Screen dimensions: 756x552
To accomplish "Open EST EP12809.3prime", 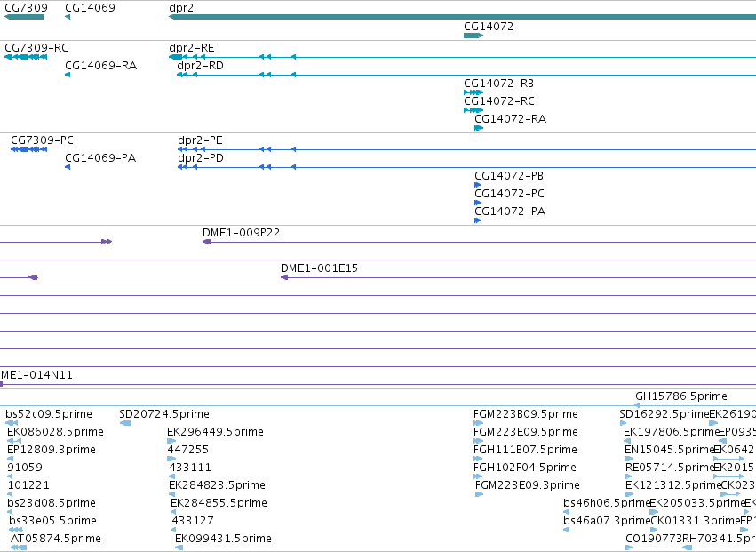I will 52,450.
